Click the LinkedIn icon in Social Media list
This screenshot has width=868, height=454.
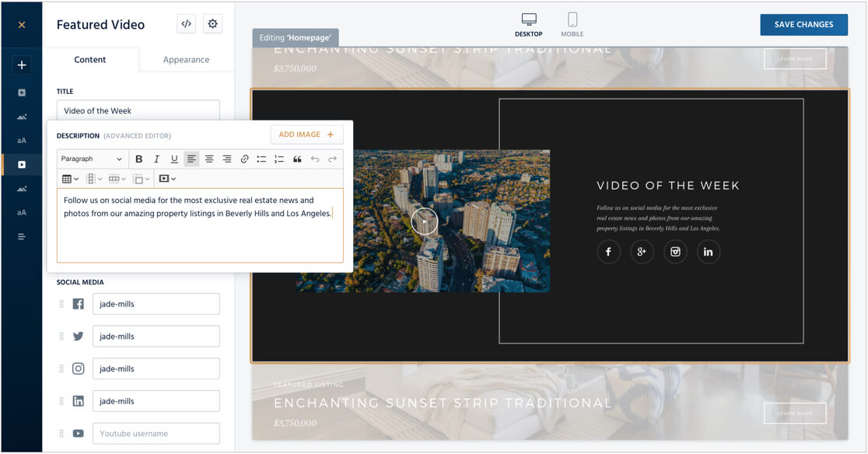click(x=79, y=401)
